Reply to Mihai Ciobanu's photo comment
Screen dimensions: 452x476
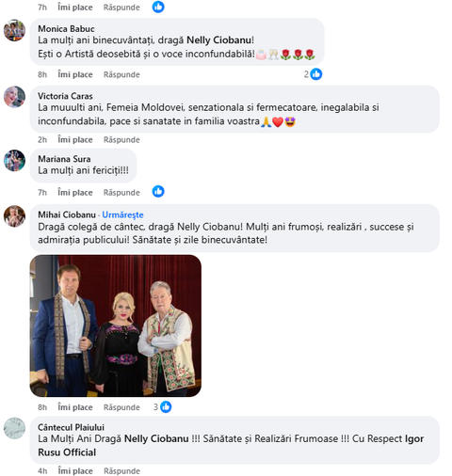121,407
